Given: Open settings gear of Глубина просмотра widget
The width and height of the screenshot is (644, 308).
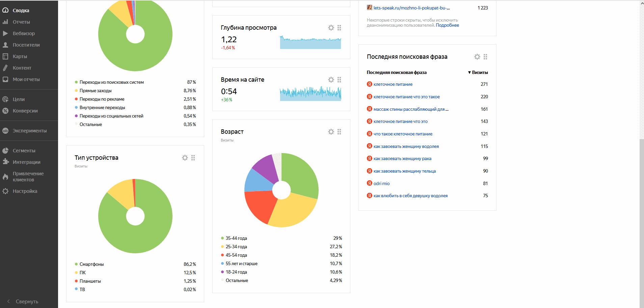Looking at the screenshot, I should coord(331,28).
